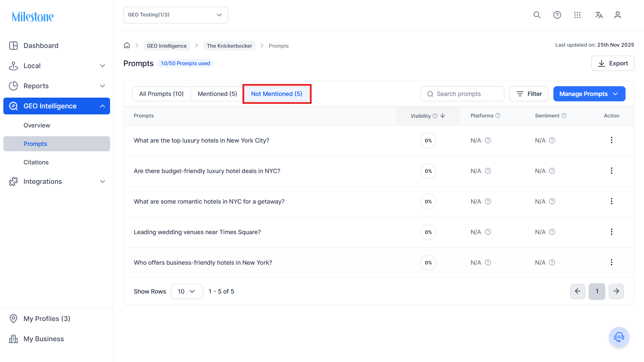Open the AI assistant chat bubble

tap(619, 337)
